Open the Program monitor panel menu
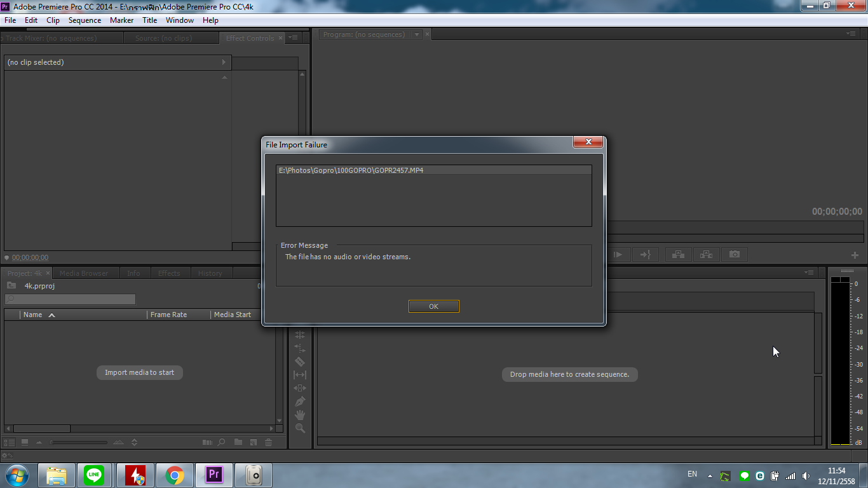868x488 pixels. [x=850, y=34]
